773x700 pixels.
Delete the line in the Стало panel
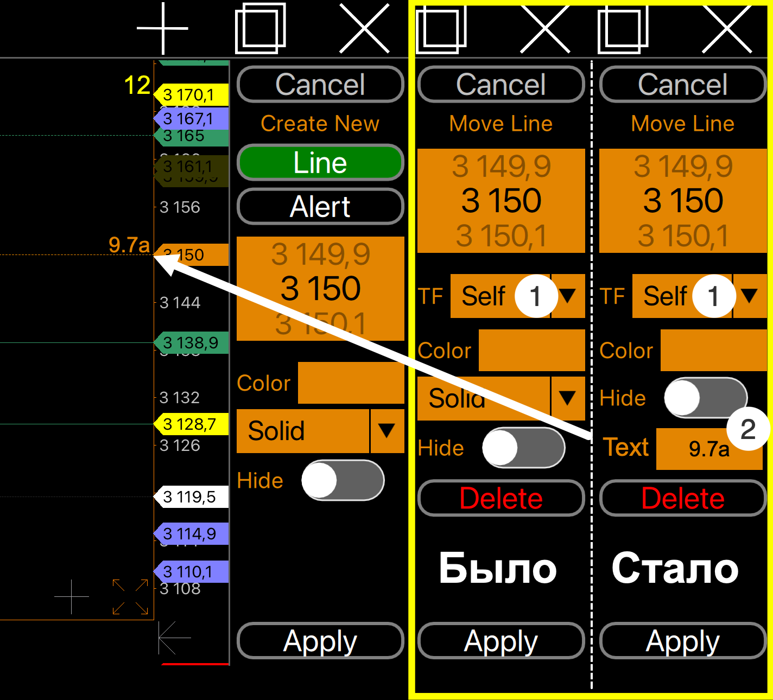click(683, 498)
